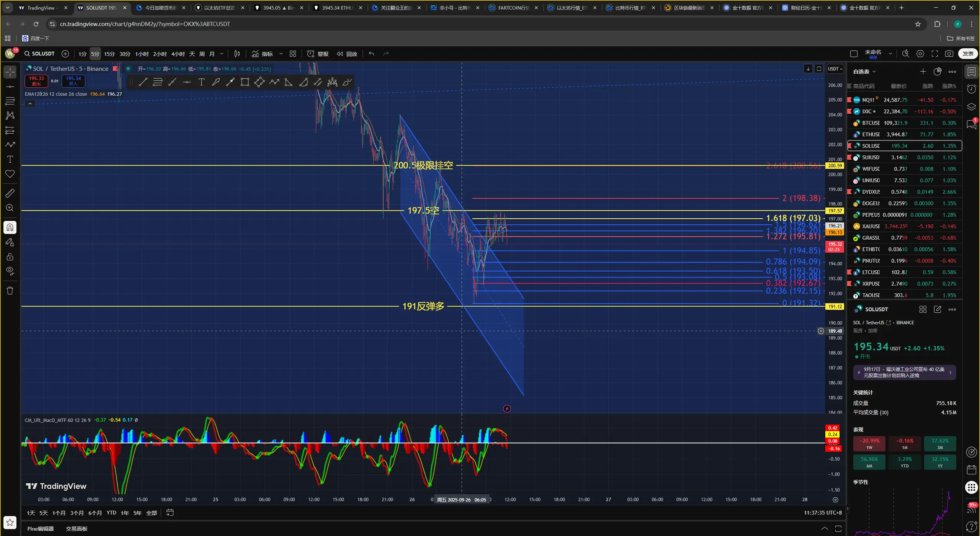980x536 pixels.
Task: Switch to 1分 timeframe
Action: (83, 54)
